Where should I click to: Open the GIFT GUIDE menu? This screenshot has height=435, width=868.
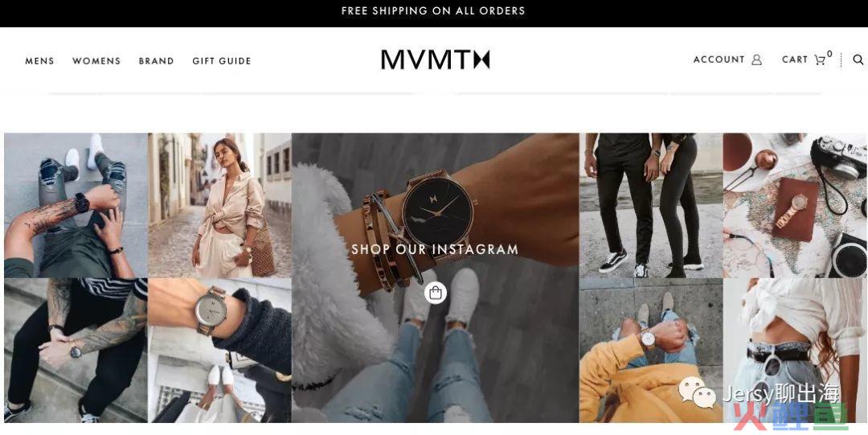point(222,61)
